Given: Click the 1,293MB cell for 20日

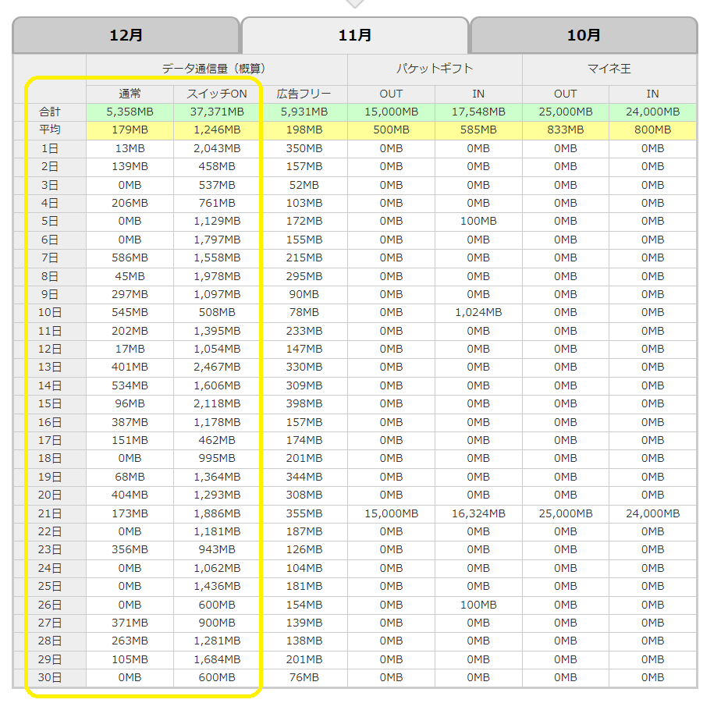Looking at the screenshot, I should pyautogui.click(x=217, y=495).
